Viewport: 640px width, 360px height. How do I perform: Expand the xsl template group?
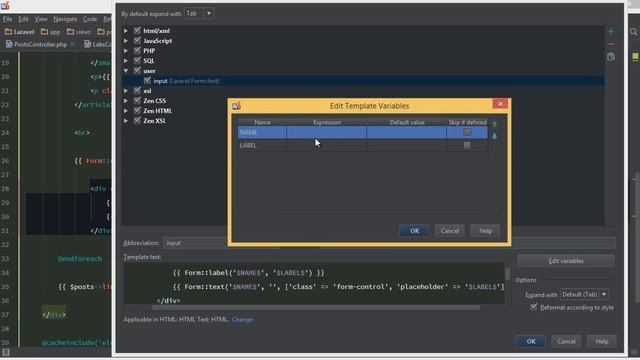(x=126, y=91)
